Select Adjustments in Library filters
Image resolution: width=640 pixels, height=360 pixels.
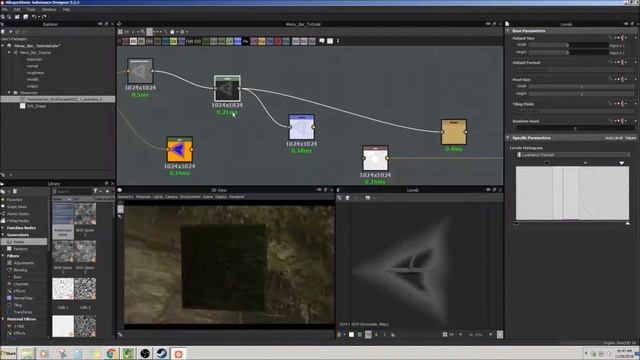24,263
